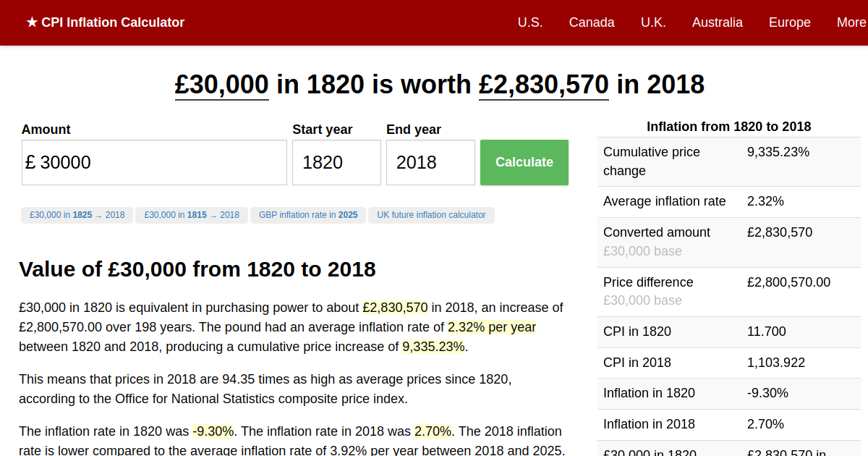This screenshot has width=868, height=456.
Task: Open the Australia navigation link
Action: (717, 22)
